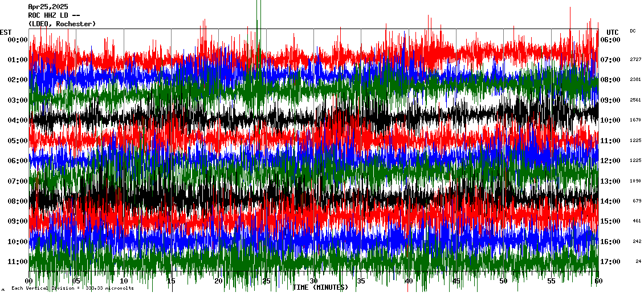Screen dimensions: 644x296
Task: Click the 13:00 UTC row label
Action: 610,181
